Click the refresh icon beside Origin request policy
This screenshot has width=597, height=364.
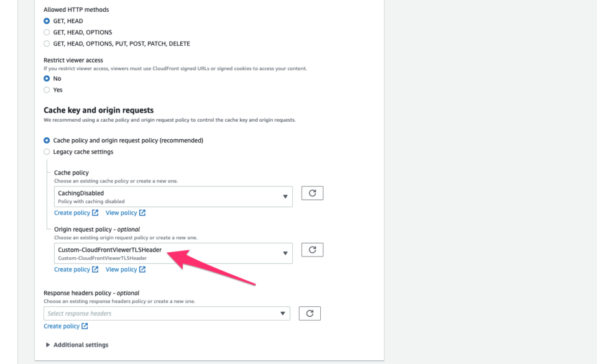pyautogui.click(x=312, y=249)
